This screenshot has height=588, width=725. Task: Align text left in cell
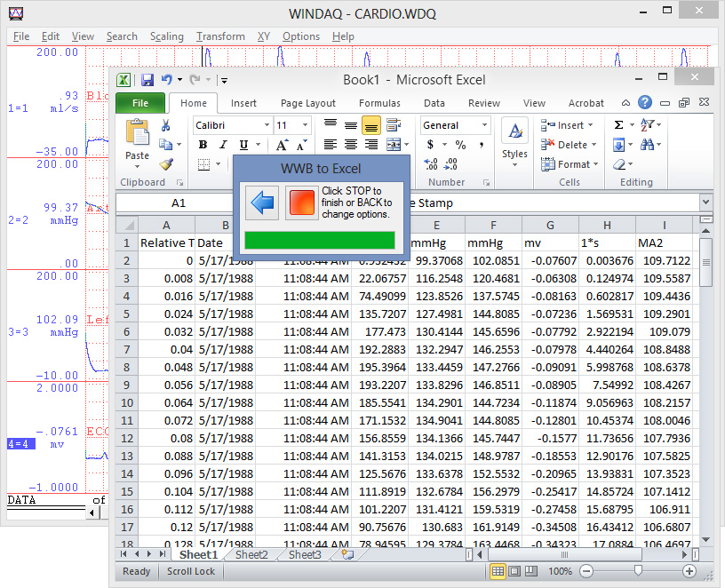(x=331, y=145)
